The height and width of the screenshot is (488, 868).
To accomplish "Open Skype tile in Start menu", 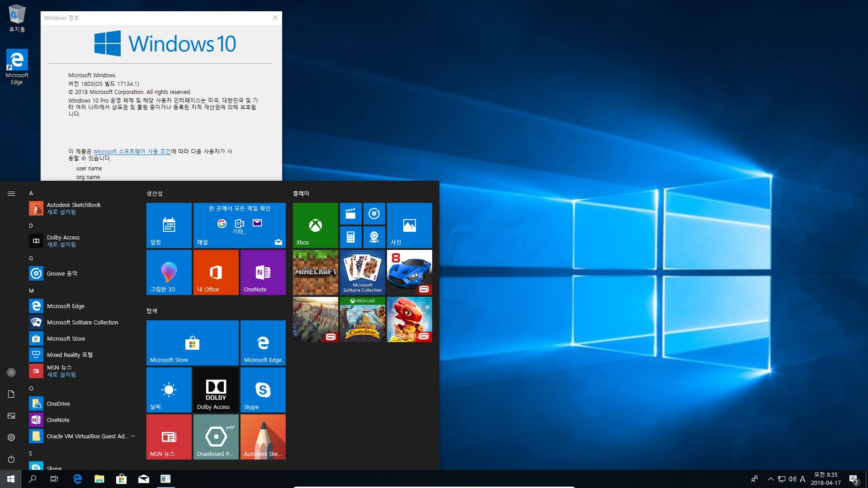I will click(x=263, y=389).
